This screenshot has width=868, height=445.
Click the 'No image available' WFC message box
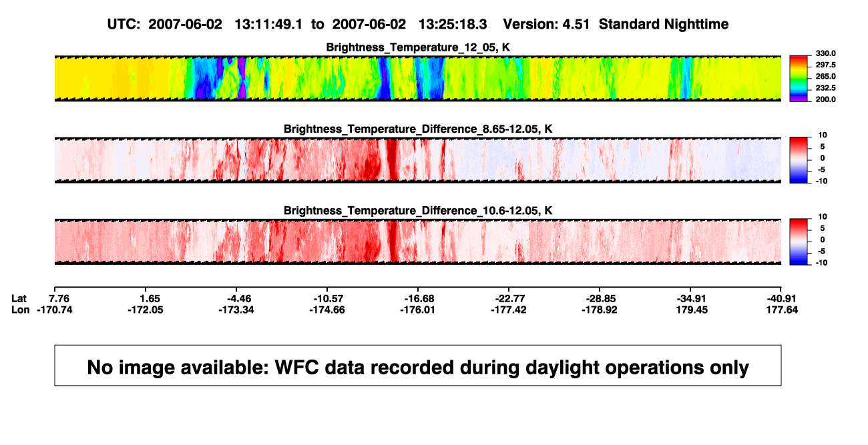[x=418, y=365]
